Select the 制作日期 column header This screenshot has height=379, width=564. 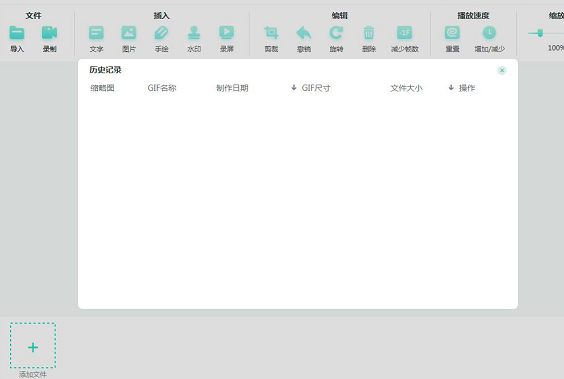click(x=232, y=88)
